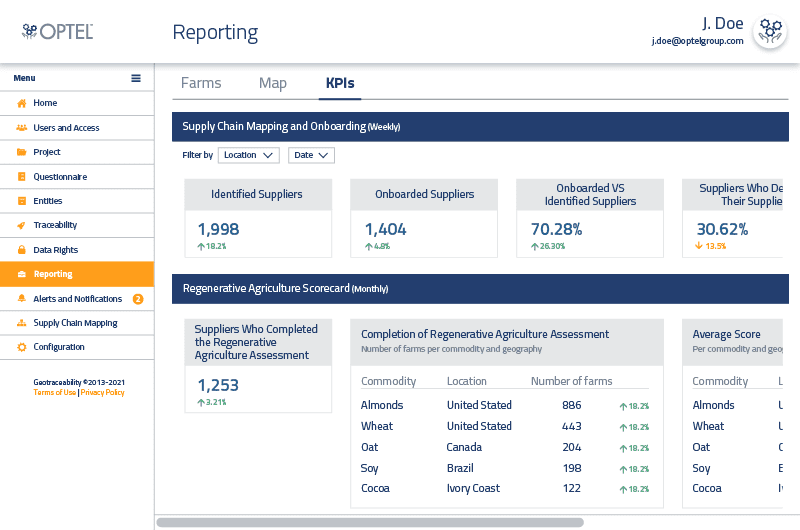Image resolution: width=800 pixels, height=530 pixels.
Task: Open Configuration menu item
Action: 77,347
